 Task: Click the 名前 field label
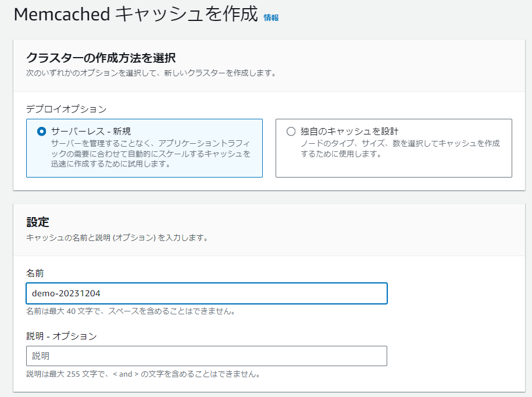coord(35,273)
